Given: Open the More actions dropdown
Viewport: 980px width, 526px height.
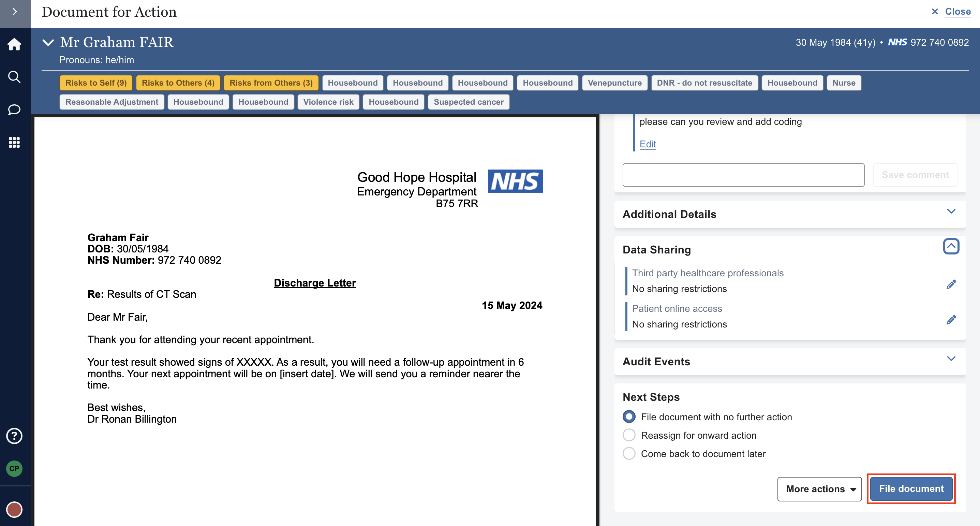Looking at the screenshot, I should tap(819, 489).
